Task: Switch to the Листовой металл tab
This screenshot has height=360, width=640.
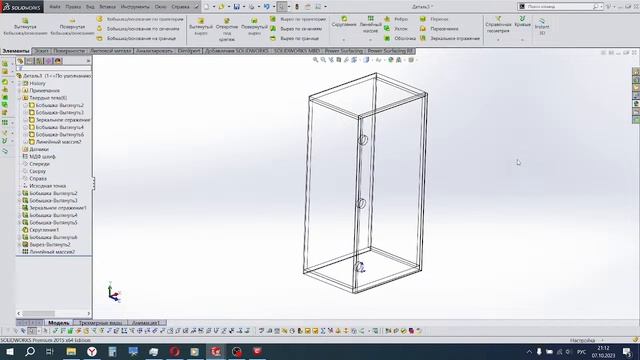Action: [111, 51]
